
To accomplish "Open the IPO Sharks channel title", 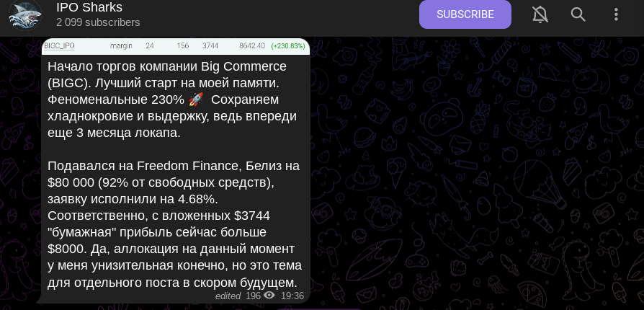I will (89, 7).
